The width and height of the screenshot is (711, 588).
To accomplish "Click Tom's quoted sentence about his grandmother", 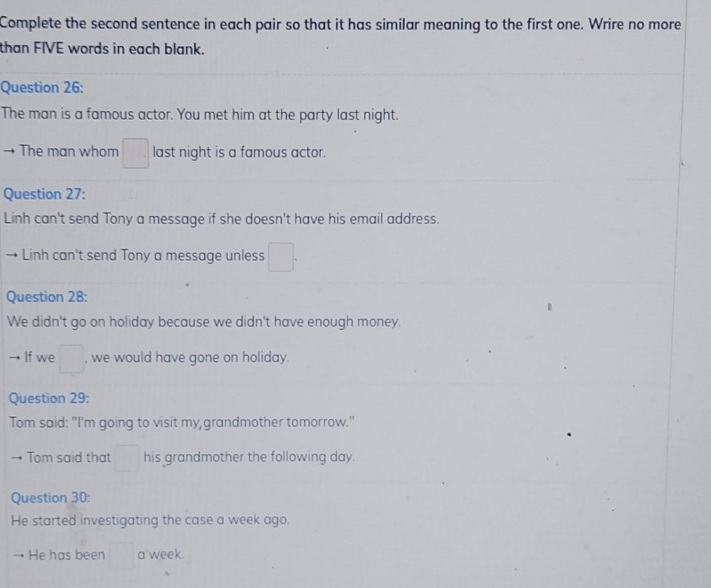I will 182,422.
